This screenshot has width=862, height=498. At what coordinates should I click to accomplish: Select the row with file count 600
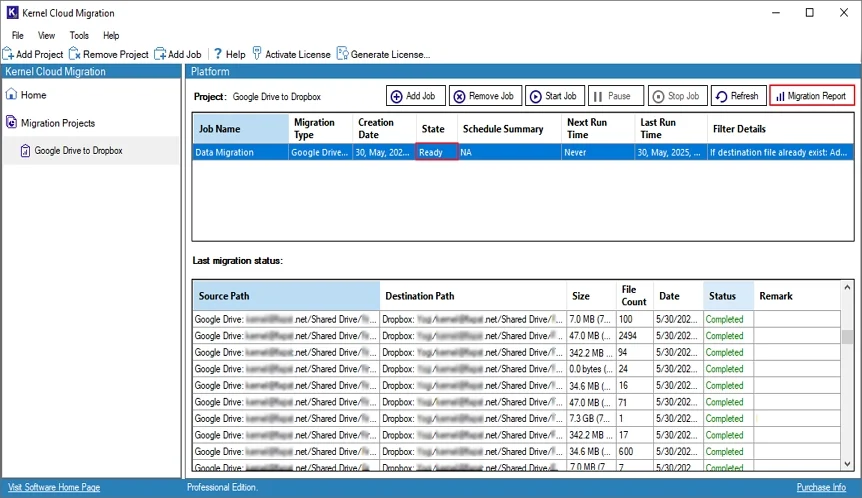tap(516, 452)
